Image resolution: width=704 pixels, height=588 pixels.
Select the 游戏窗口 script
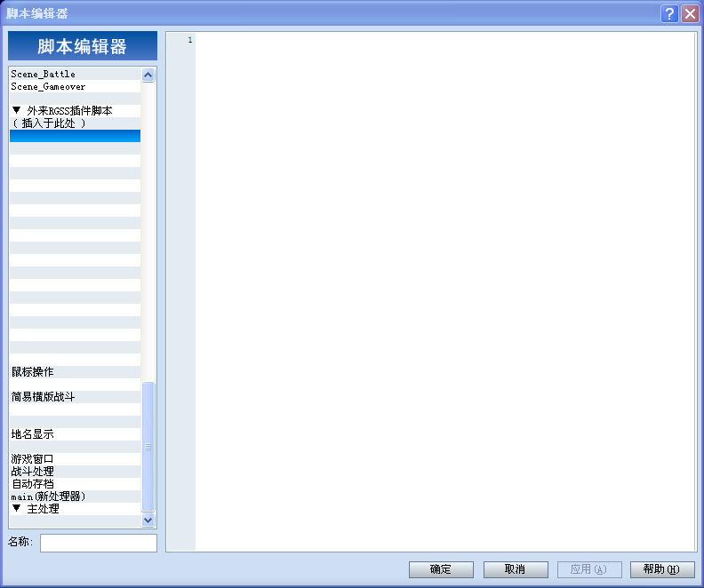(75, 459)
